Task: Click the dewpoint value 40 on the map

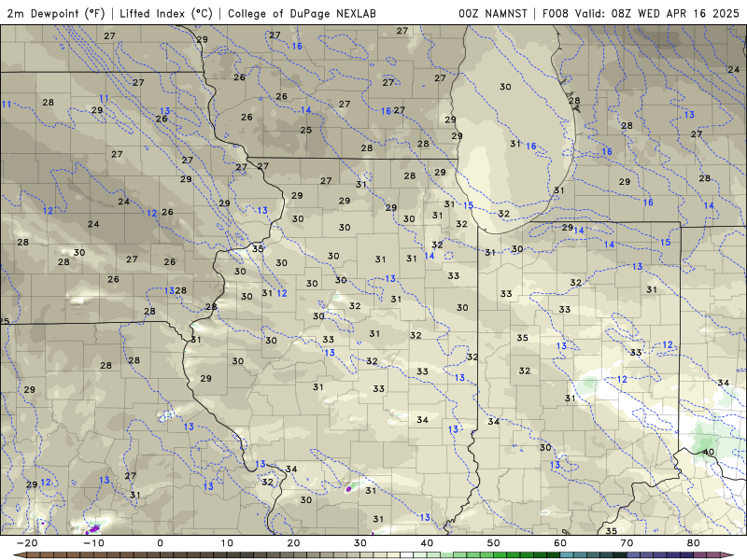Action: click(x=709, y=452)
